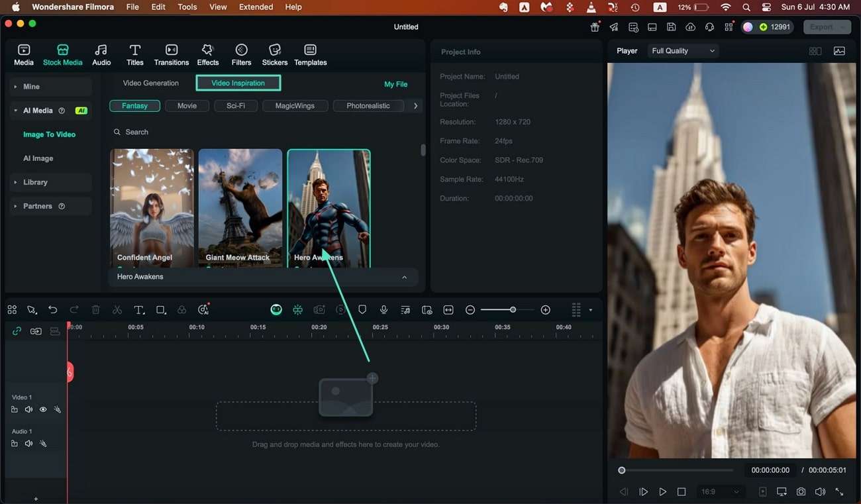
Task: Select the text tool in timeline toolbar
Action: tap(139, 310)
